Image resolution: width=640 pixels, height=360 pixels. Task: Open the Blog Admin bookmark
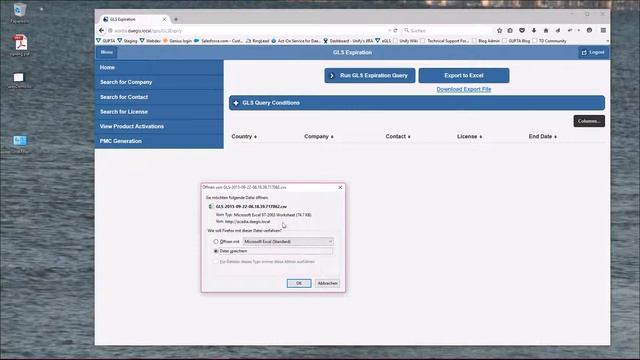(x=486, y=41)
